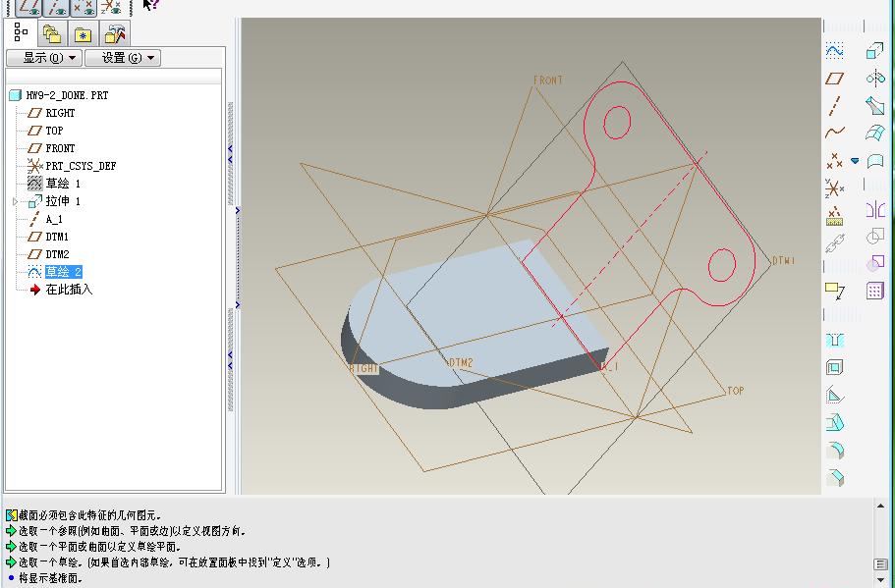Select the Analysis feature tool
895x588 pixels.
pyautogui.click(x=834, y=216)
